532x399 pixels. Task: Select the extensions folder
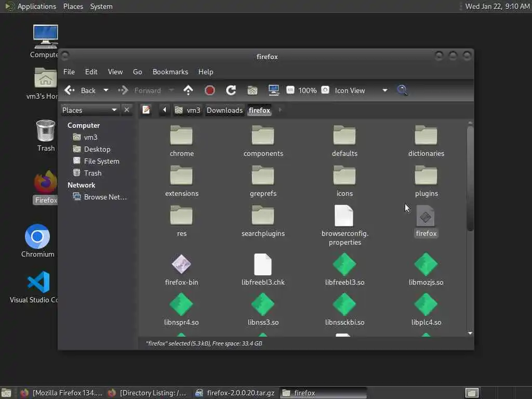point(181,181)
